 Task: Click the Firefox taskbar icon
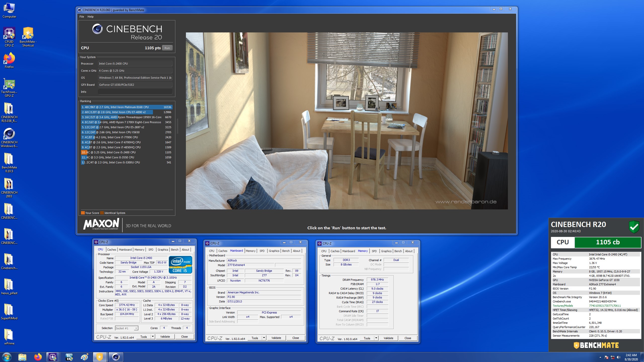point(38,357)
